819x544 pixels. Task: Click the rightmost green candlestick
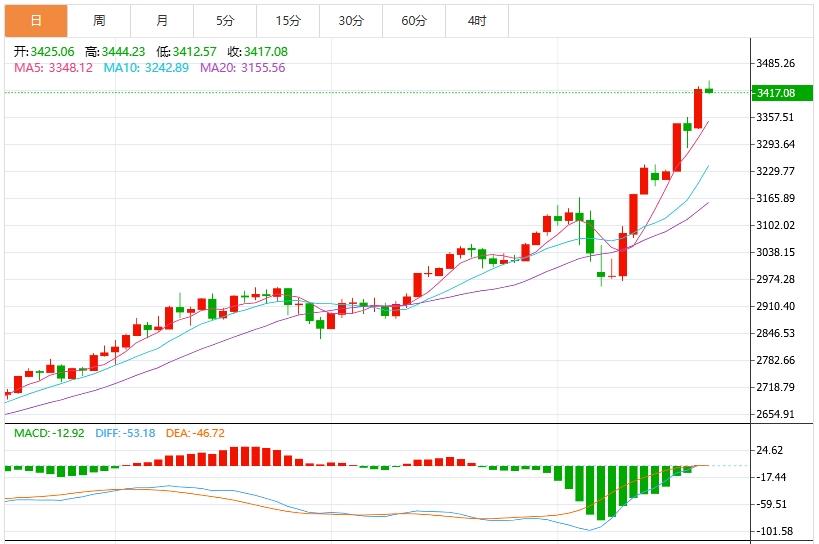click(709, 90)
